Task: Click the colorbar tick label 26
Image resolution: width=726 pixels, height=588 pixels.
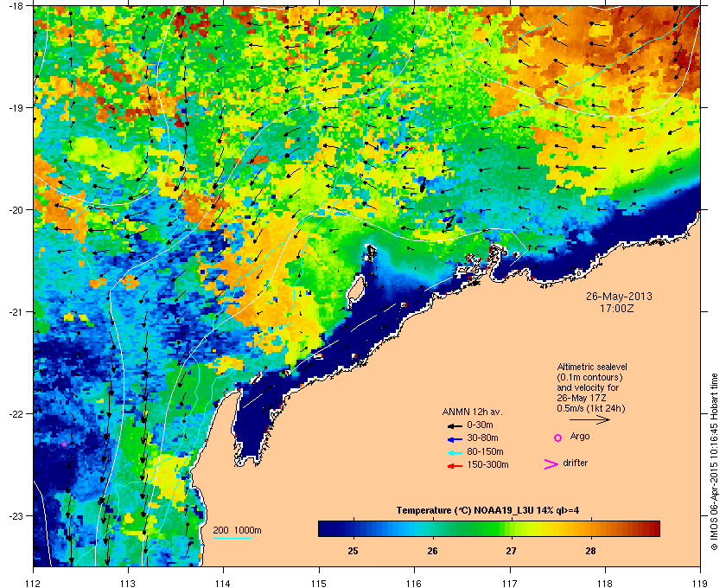Action: [432, 551]
